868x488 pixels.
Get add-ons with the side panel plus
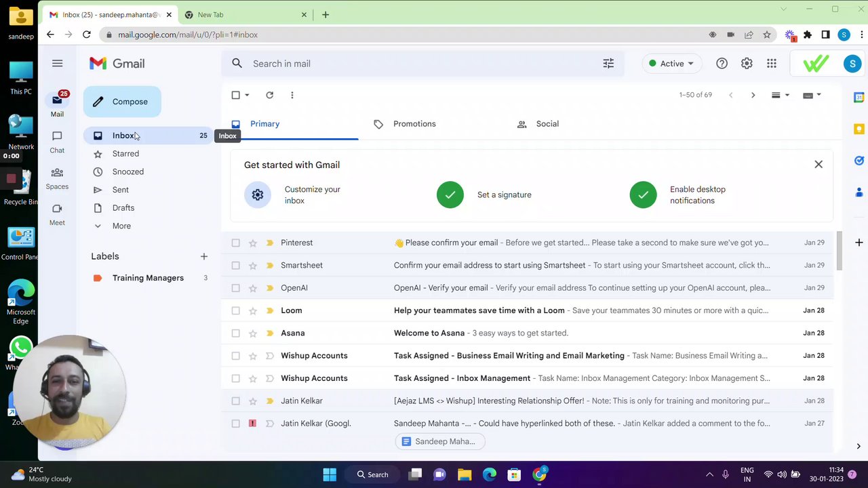click(859, 243)
